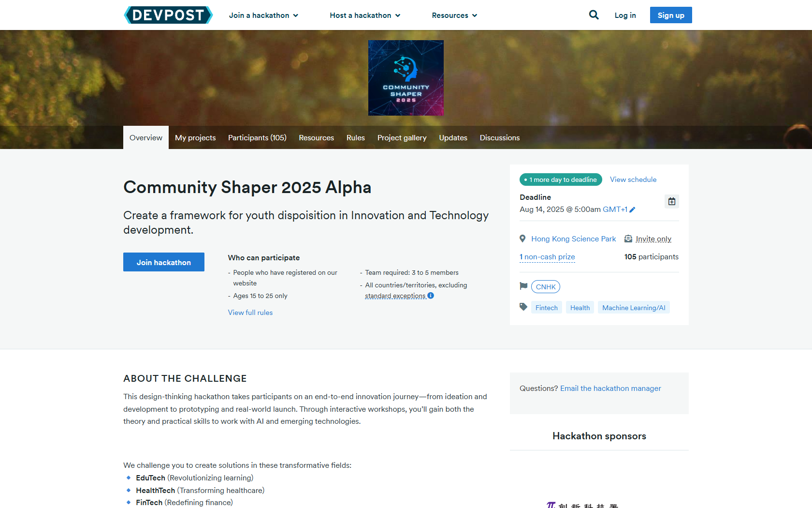812x508 pixels.
Task: Expand the Join a hackathon menu
Action: [263, 15]
